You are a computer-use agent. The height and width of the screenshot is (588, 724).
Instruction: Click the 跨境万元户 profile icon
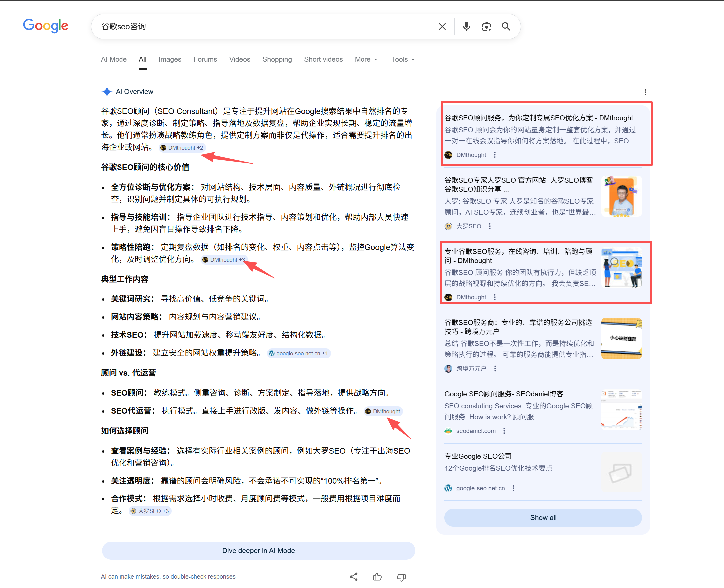pyautogui.click(x=448, y=368)
